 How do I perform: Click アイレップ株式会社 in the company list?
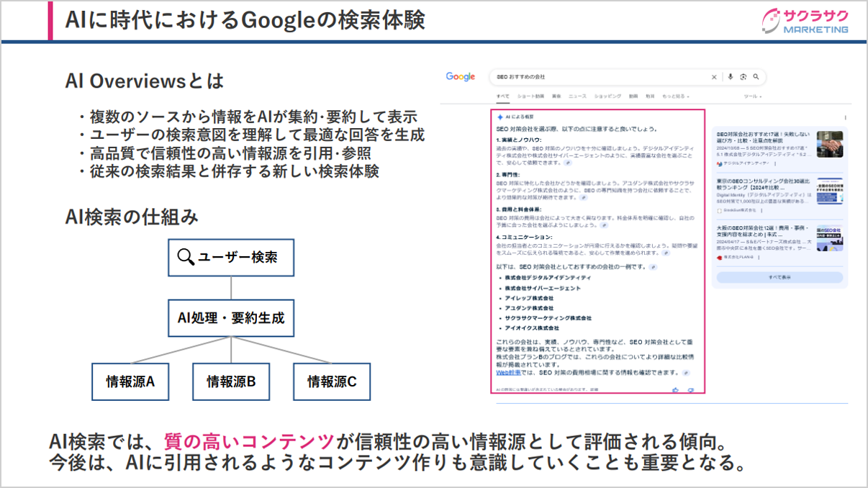[529, 298]
